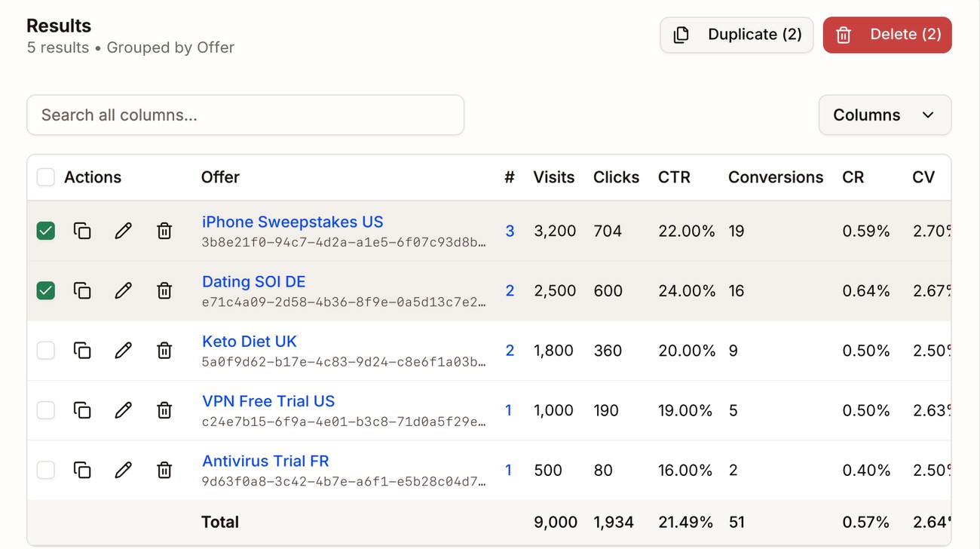Click count 3 for iPhone Sweepstakes US
Viewport: 980px width, 549px height.
[510, 231]
